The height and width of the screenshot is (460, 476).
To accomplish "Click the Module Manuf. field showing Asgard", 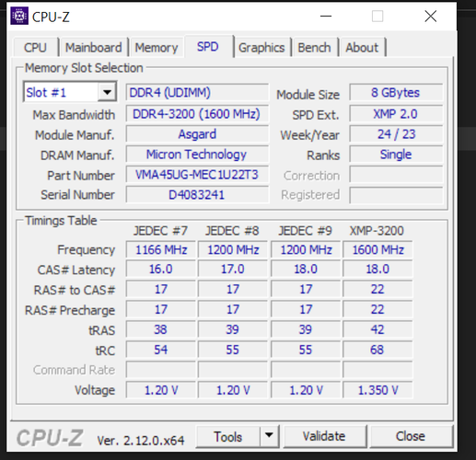I will tap(197, 134).
